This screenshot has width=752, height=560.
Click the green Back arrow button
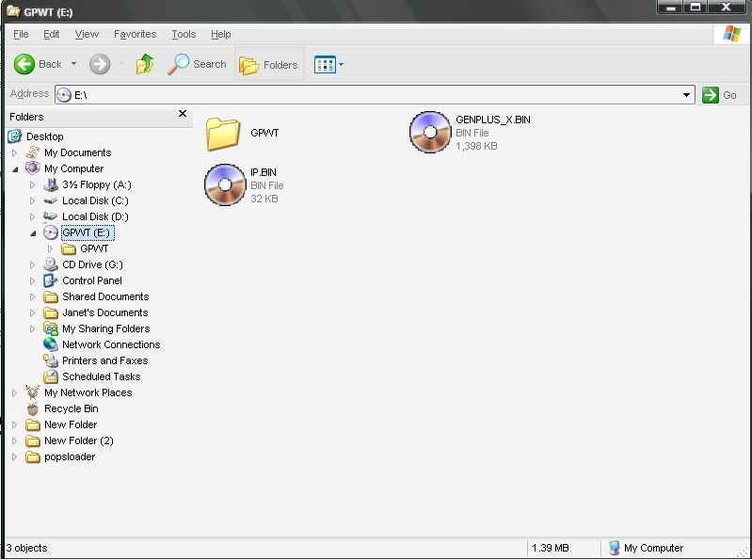pyautogui.click(x=24, y=64)
